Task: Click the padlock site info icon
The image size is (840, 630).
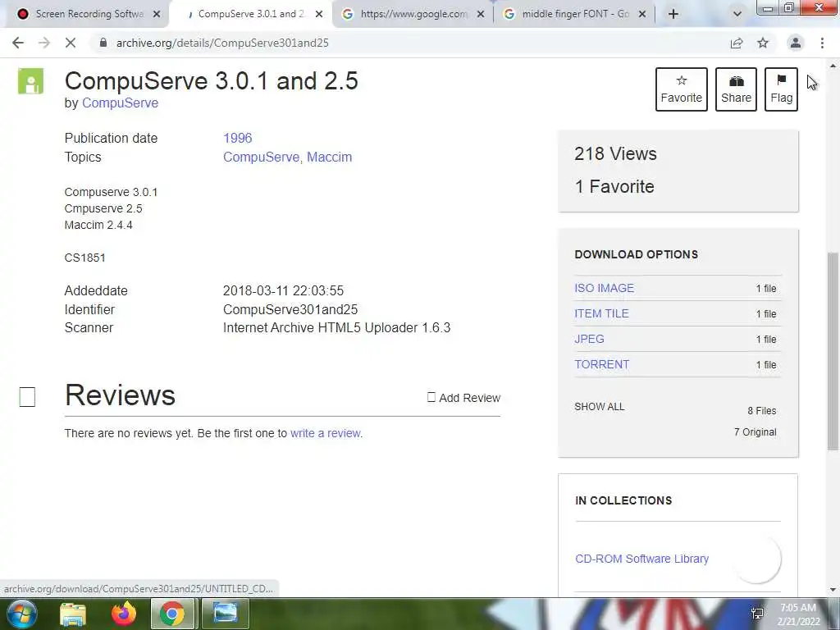Action: [103, 43]
